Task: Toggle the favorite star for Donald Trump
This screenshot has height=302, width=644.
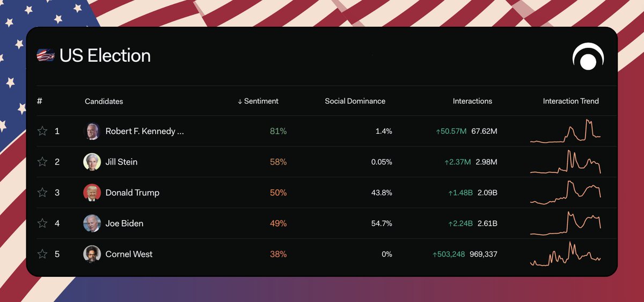Action: point(42,192)
